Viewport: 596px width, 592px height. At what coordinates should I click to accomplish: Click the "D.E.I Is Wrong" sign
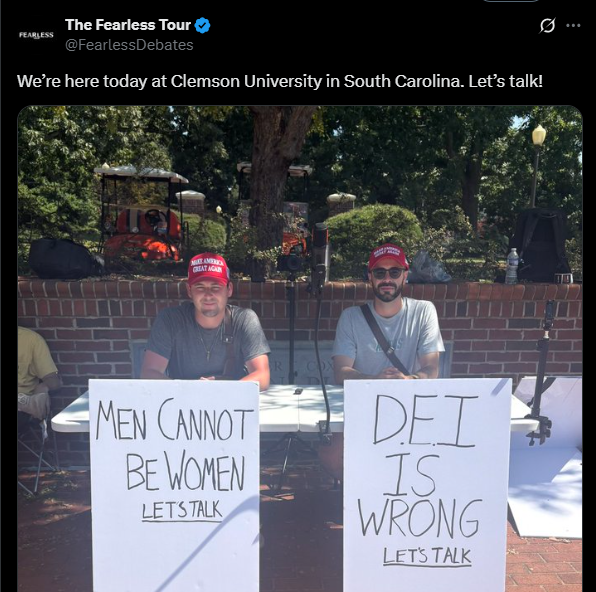427,485
